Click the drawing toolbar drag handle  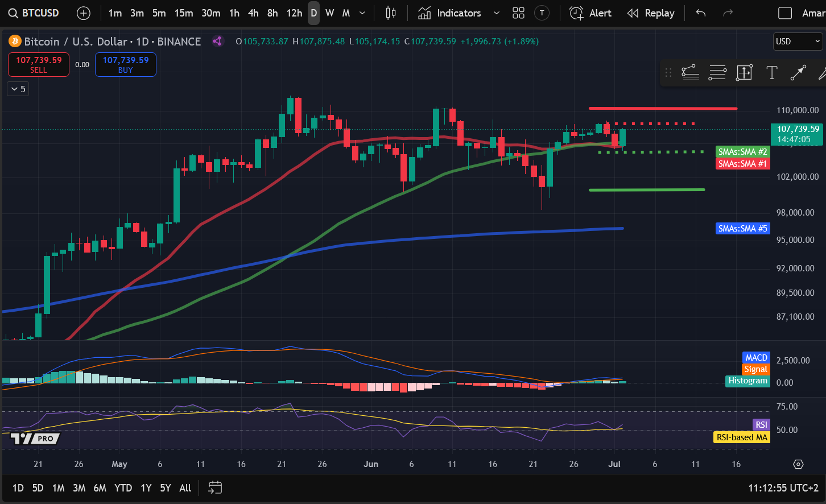pos(668,72)
